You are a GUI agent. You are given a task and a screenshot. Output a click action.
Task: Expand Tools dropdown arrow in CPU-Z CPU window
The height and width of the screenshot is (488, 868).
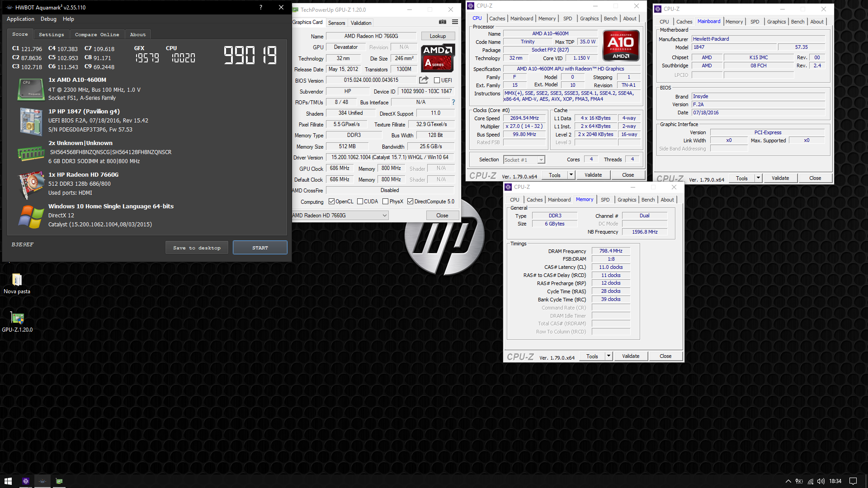point(571,175)
